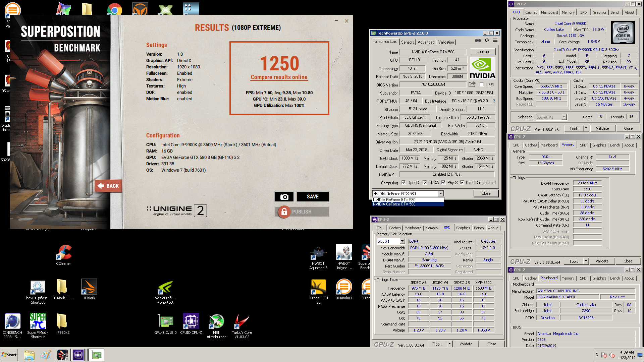Click Validate in the CPU-Z SPD window

click(466, 344)
